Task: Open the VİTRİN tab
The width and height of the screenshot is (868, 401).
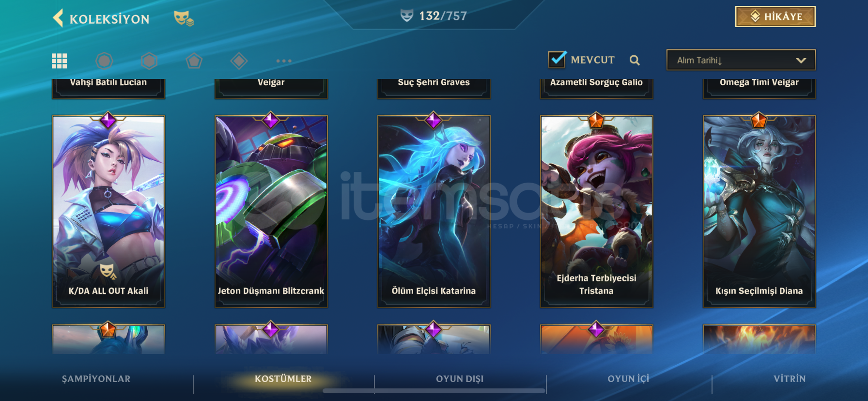Action: 790,379
